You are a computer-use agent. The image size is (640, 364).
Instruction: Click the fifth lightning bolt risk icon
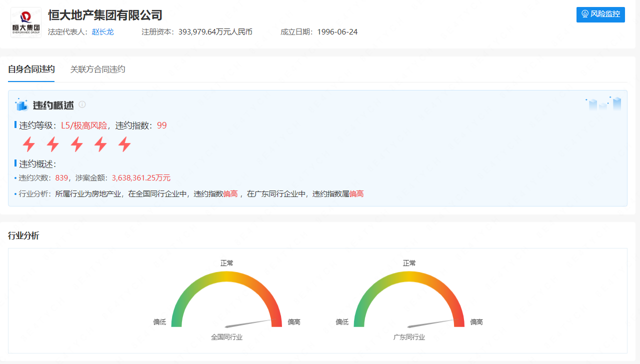pyautogui.click(x=124, y=144)
